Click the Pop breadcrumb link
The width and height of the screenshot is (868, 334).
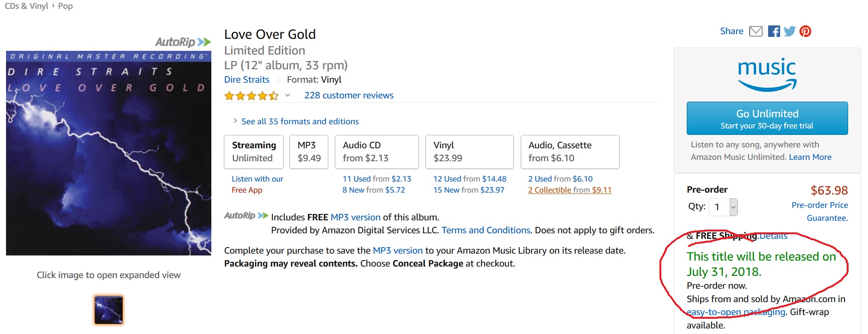65,6
